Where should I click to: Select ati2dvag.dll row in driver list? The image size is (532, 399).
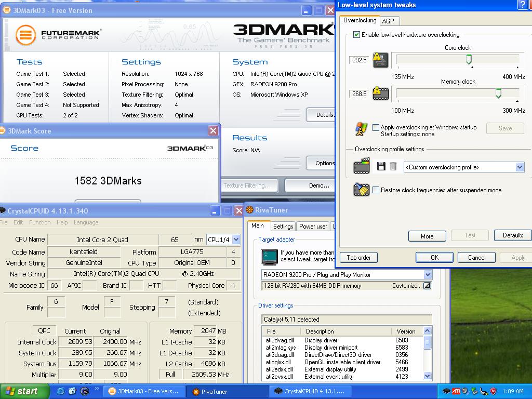click(x=343, y=340)
